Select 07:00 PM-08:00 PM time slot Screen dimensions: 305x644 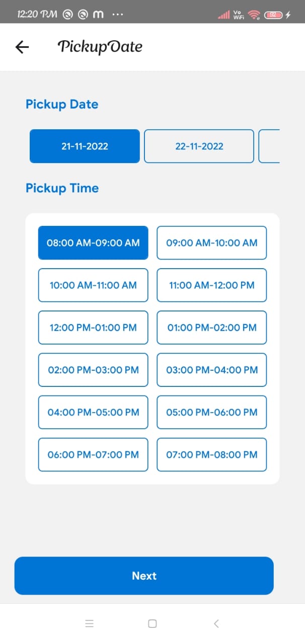pyautogui.click(x=212, y=455)
